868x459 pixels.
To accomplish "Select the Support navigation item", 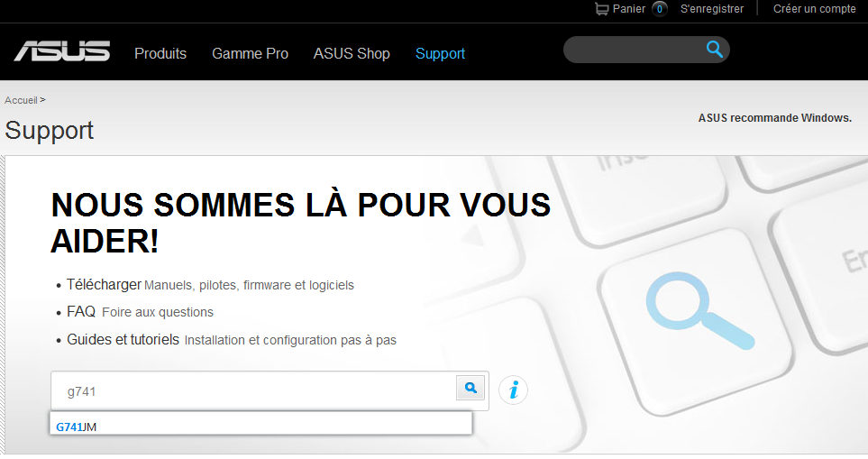I will pyautogui.click(x=440, y=53).
